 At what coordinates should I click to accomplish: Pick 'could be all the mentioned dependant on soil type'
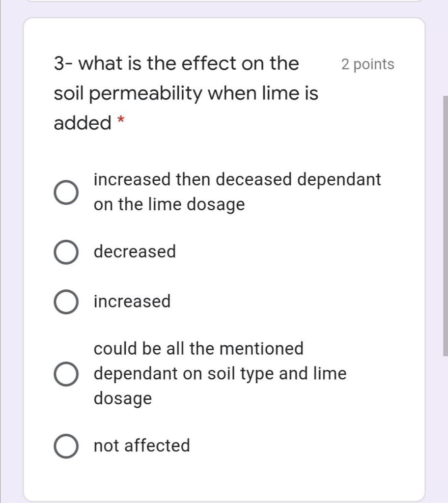pyautogui.click(x=66, y=373)
